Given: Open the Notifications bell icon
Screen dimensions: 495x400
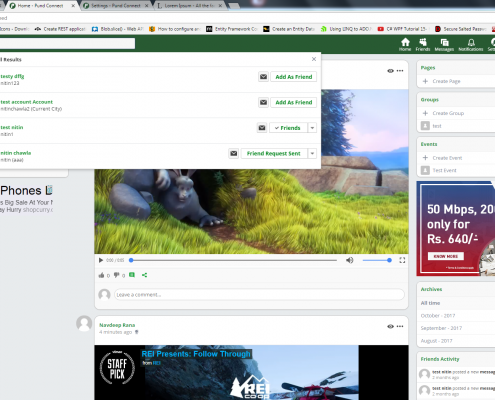Looking at the screenshot, I should pos(471,44).
